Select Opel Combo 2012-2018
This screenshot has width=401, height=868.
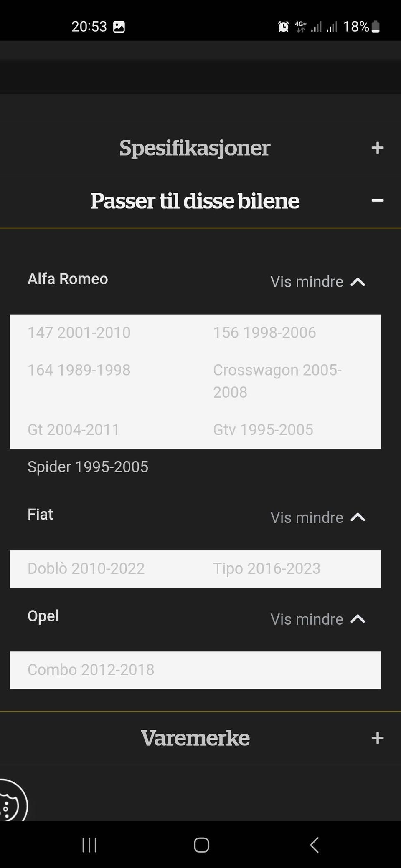pos(91,670)
